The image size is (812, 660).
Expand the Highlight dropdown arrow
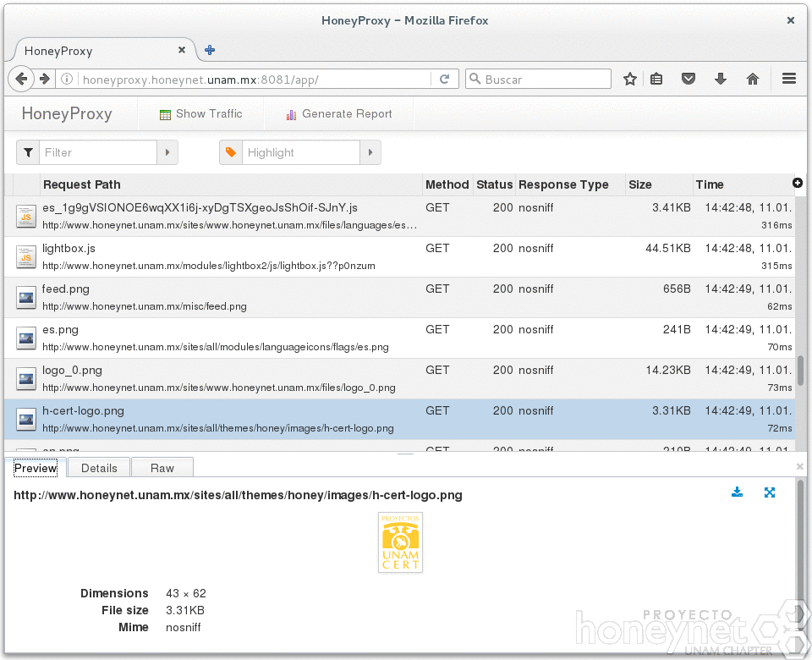(370, 152)
